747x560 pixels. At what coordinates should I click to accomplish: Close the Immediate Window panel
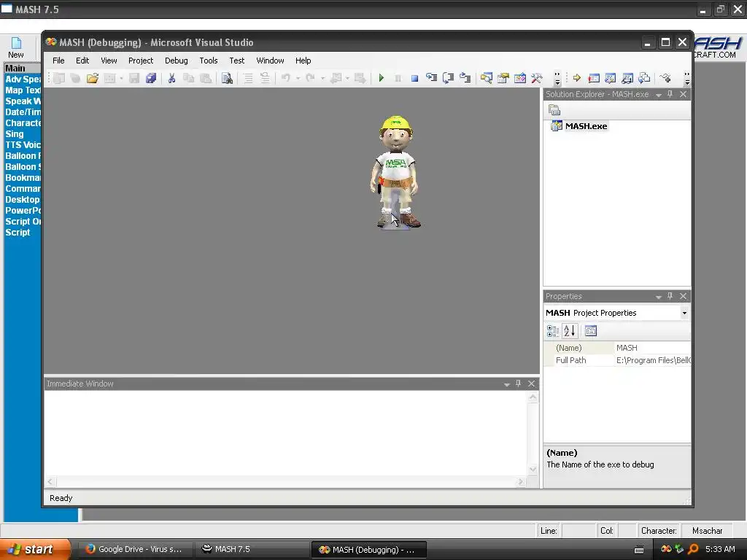pos(532,384)
